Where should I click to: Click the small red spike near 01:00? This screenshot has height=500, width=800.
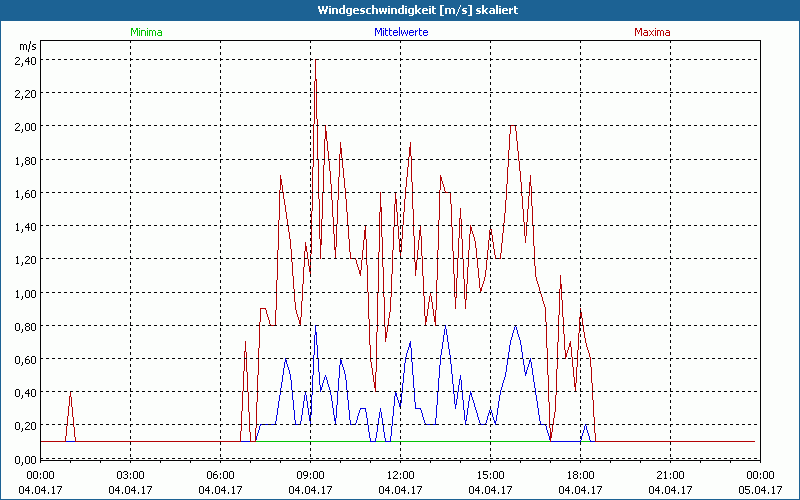click(x=71, y=394)
